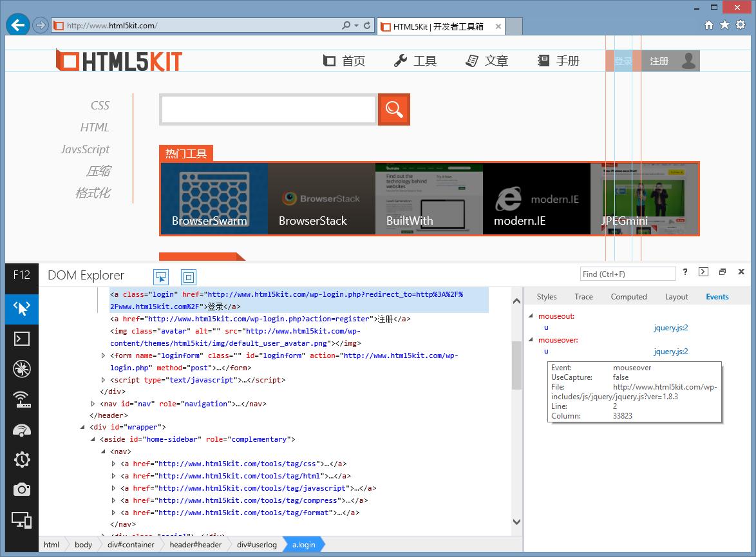Toggle the display box highlights button
Screen dimensions: 756x557
[189, 277]
